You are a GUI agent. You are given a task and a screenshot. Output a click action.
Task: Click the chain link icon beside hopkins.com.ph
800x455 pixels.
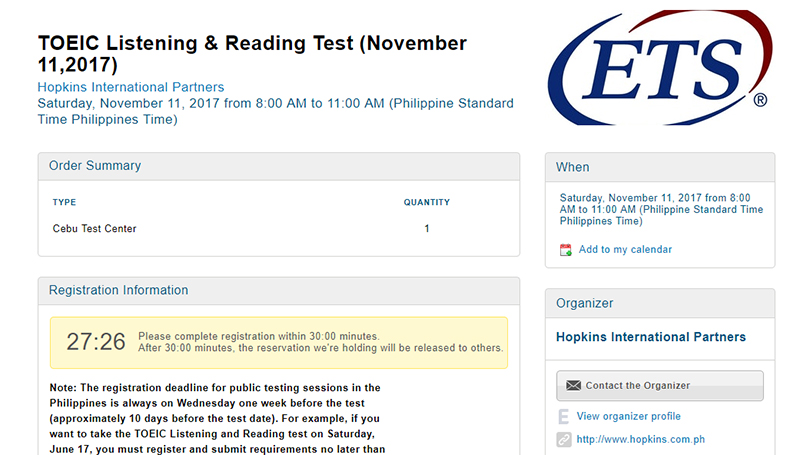[x=564, y=439]
